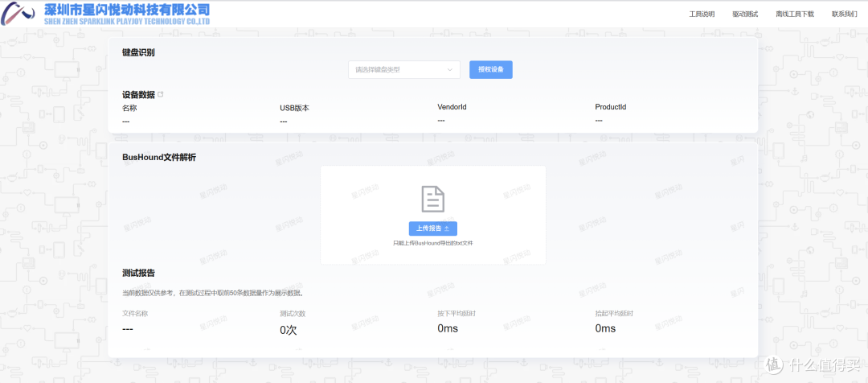The height and width of the screenshot is (383, 868).
Task: Click the 0次 test count value
Action: point(289,331)
